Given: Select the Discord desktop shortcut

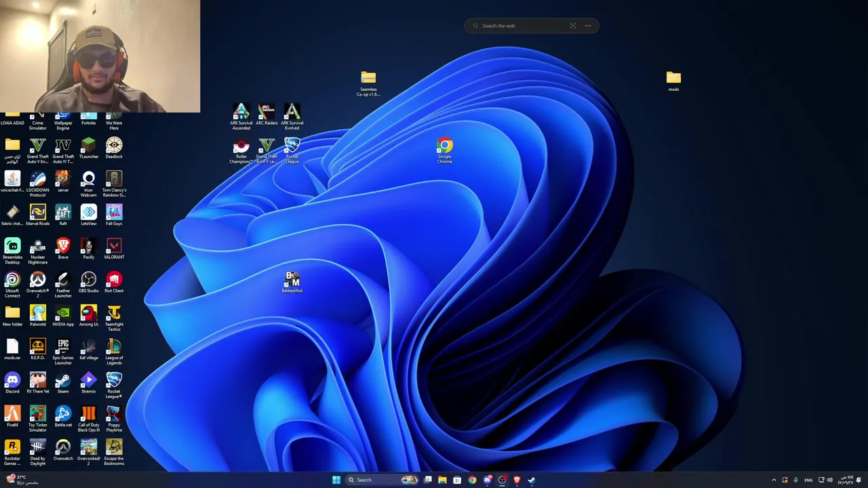Looking at the screenshot, I should pos(12,383).
